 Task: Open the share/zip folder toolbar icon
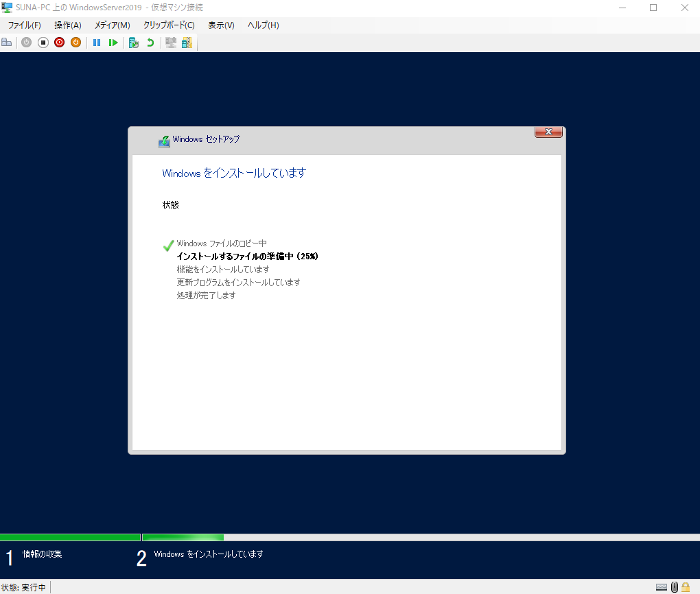pyautogui.click(x=187, y=43)
